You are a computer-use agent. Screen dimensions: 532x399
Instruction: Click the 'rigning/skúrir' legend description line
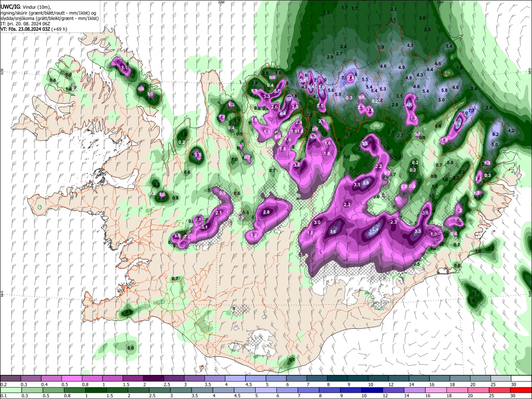point(48,13)
